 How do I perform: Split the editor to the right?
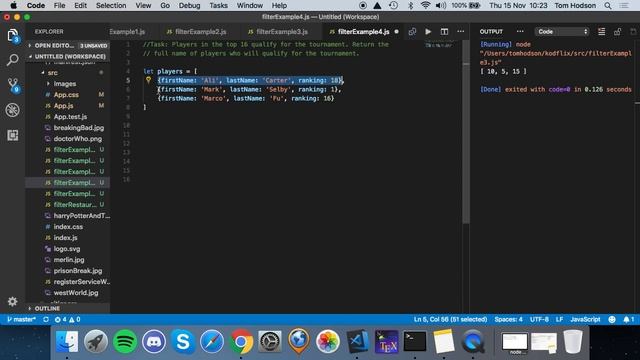[444, 31]
